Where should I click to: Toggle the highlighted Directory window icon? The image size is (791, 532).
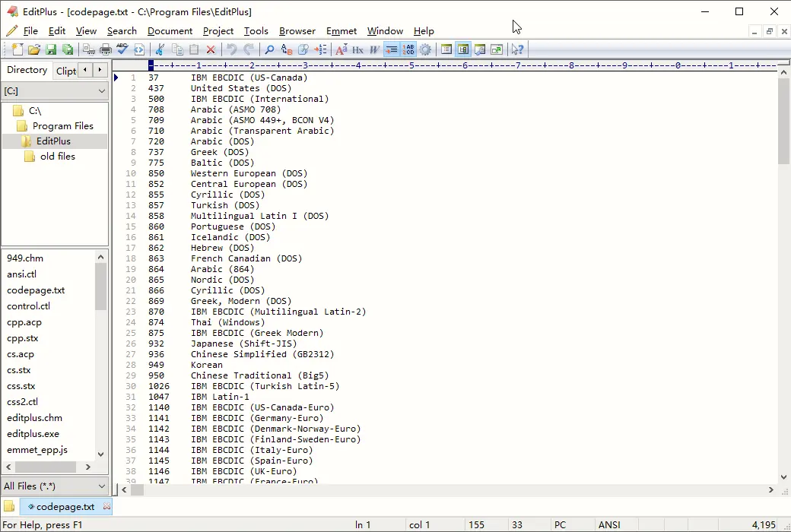pos(463,49)
